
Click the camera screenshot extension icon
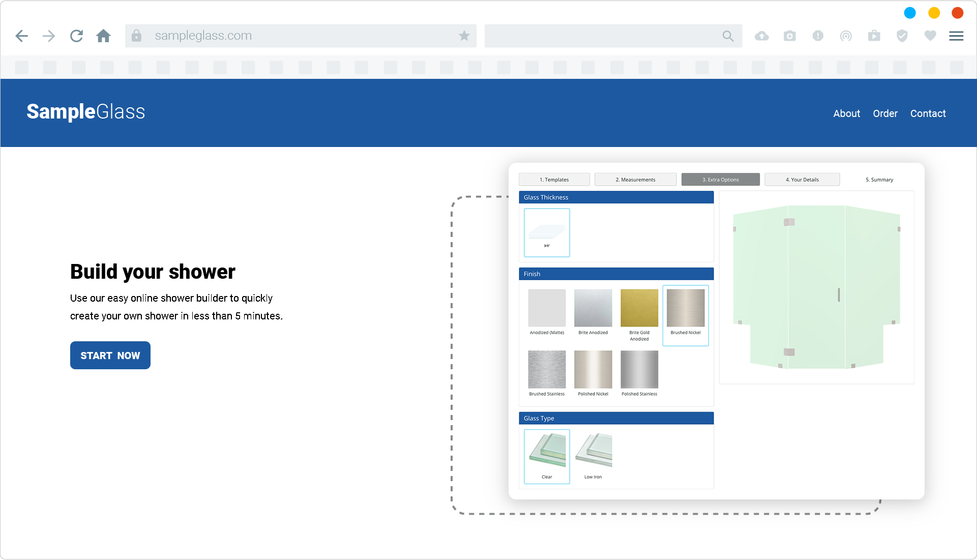(789, 36)
